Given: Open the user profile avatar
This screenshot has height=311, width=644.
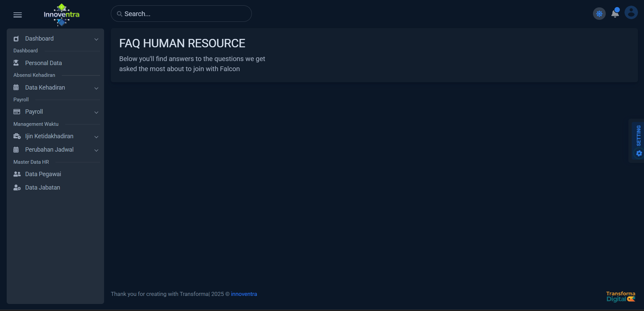Looking at the screenshot, I should (x=631, y=13).
